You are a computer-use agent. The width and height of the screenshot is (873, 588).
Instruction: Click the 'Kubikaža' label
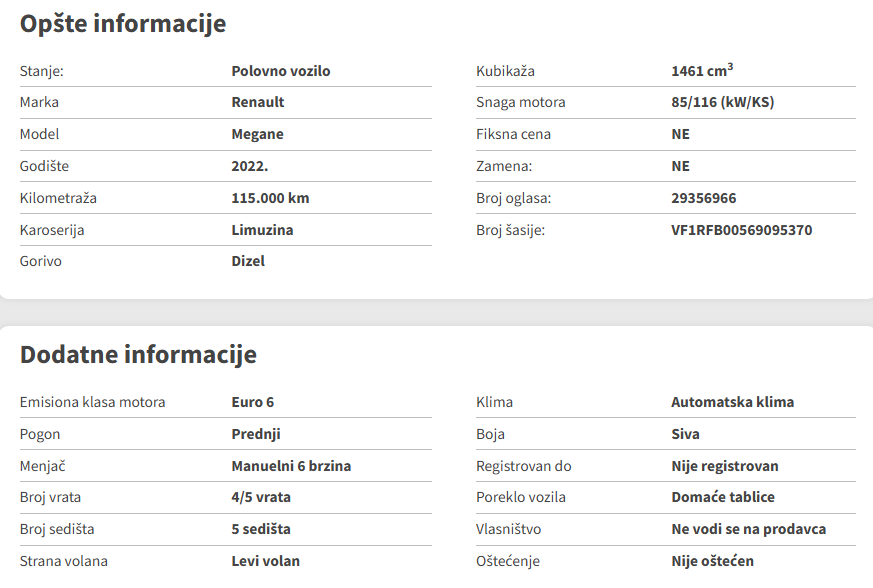[x=506, y=71]
